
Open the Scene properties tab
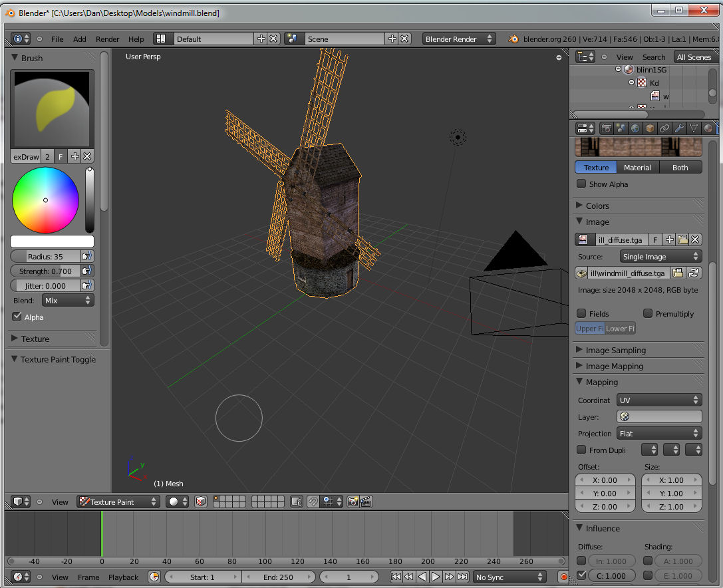(x=621, y=128)
